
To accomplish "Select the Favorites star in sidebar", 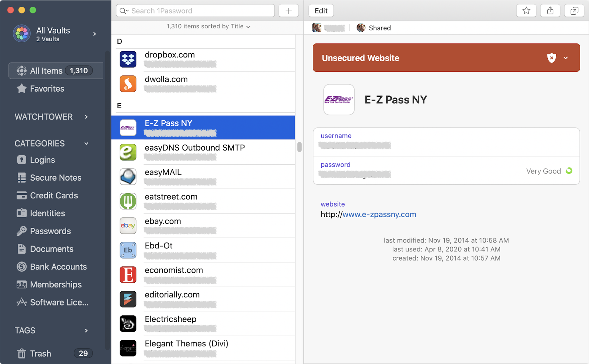I will [22, 88].
